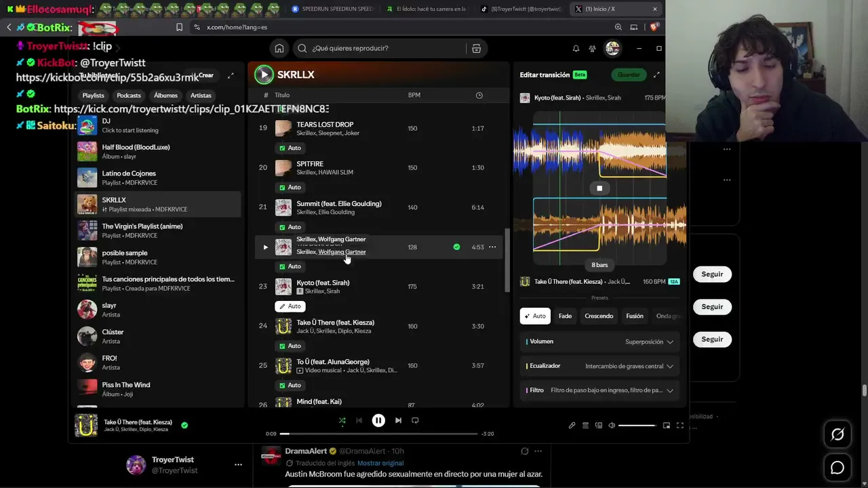868x488 pixels.
Task: Click the Auto transition tag under TEARS LOST DROP
Action: tap(290, 148)
